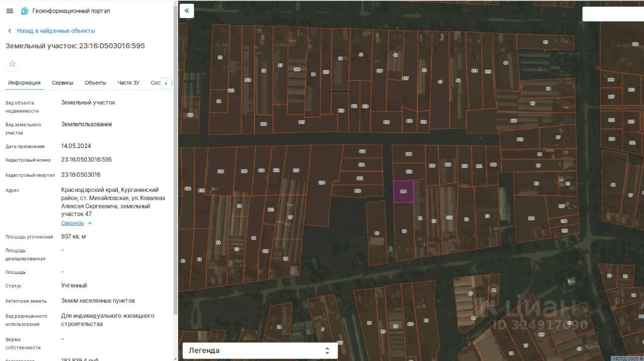The height and width of the screenshot is (361, 644).
Task: Open the Части ЗУ tab
Action: pyautogui.click(x=128, y=83)
